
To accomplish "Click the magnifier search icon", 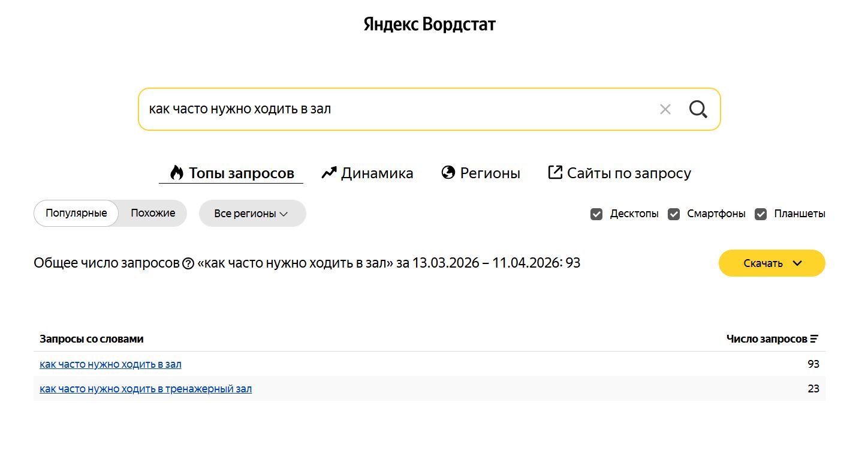I will click(698, 109).
